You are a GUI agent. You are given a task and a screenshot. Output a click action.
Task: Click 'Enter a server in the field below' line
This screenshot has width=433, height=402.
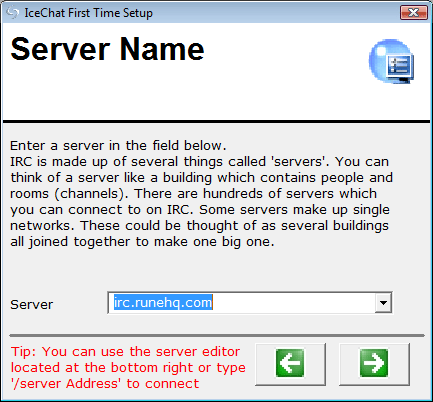point(118,146)
